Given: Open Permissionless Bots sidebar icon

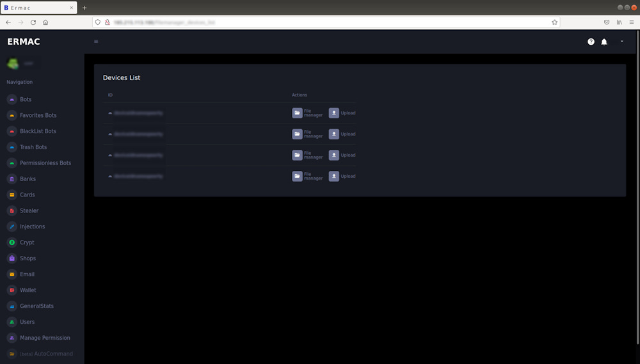Looking at the screenshot, I should pyautogui.click(x=12, y=163).
